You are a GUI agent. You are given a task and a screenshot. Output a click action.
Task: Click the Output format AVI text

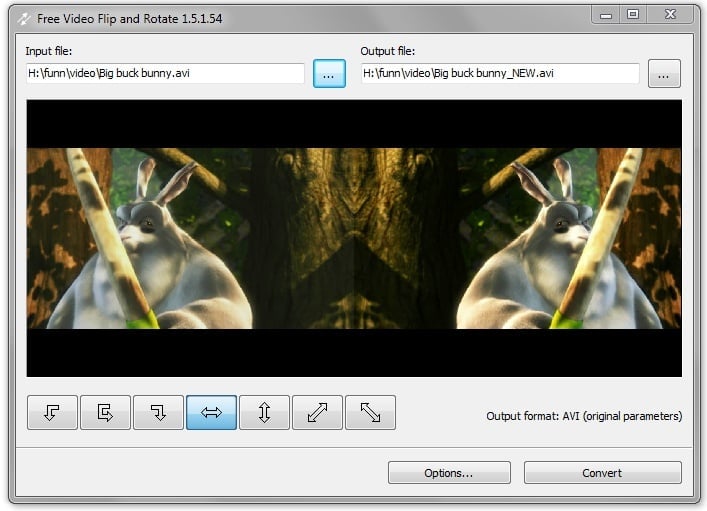pyautogui.click(x=584, y=416)
